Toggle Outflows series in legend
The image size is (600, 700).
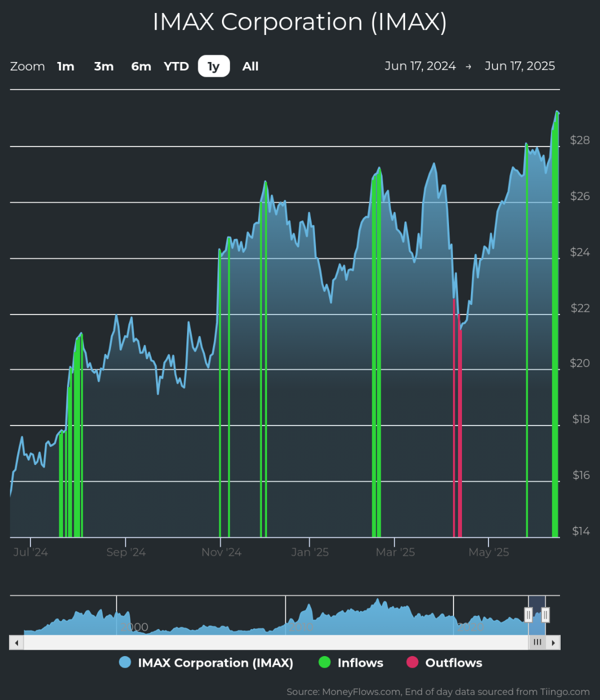[x=445, y=663]
